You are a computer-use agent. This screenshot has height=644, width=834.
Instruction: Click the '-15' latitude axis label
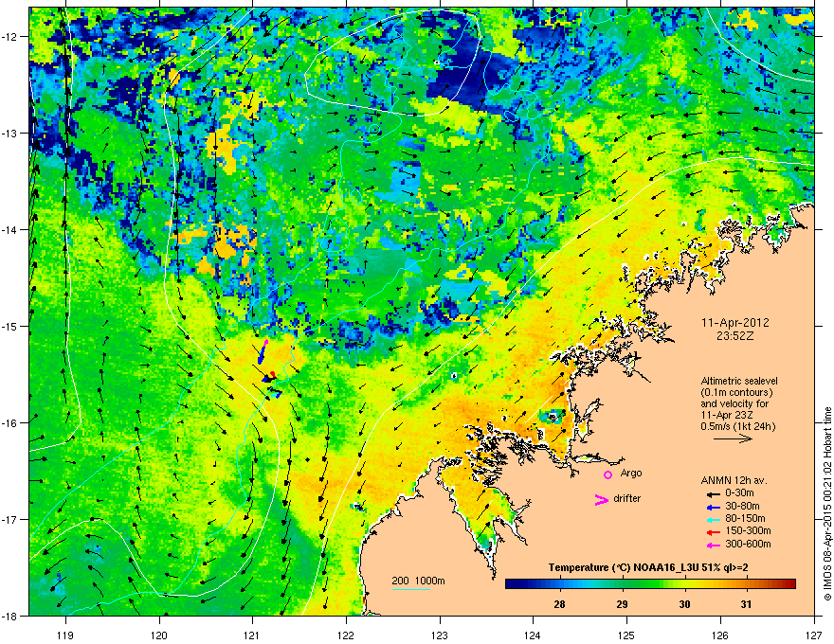coord(9,326)
